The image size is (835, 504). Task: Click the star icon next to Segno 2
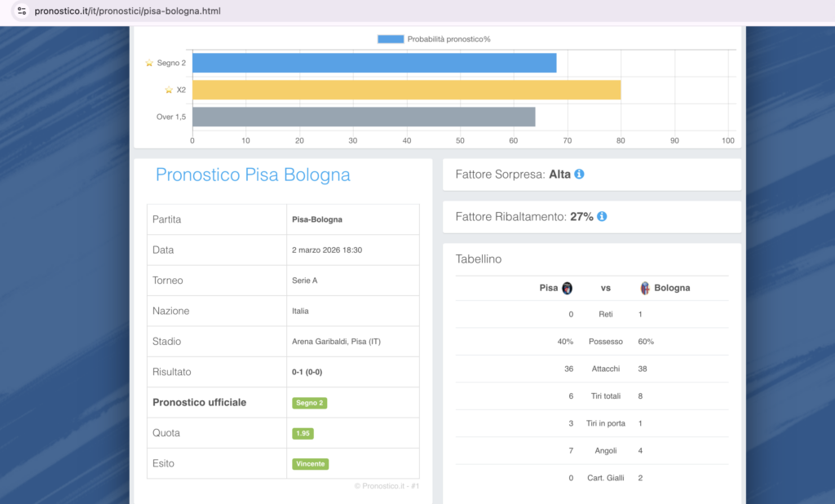click(149, 63)
